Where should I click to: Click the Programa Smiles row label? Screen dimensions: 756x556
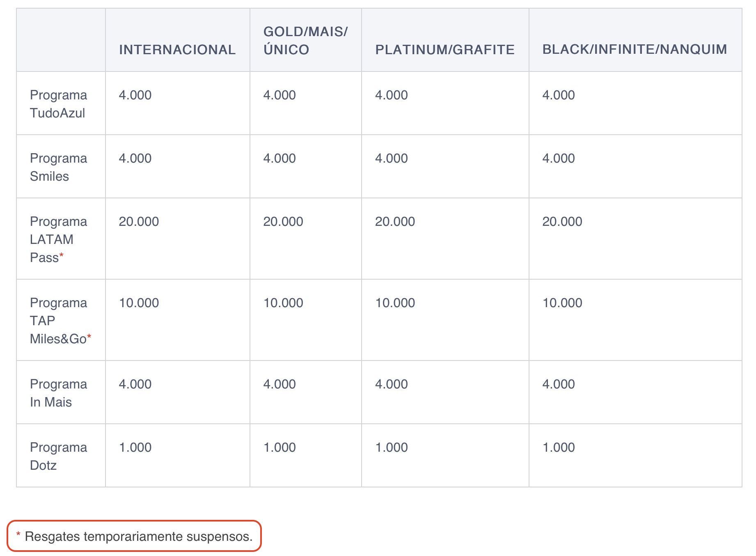coord(58,167)
